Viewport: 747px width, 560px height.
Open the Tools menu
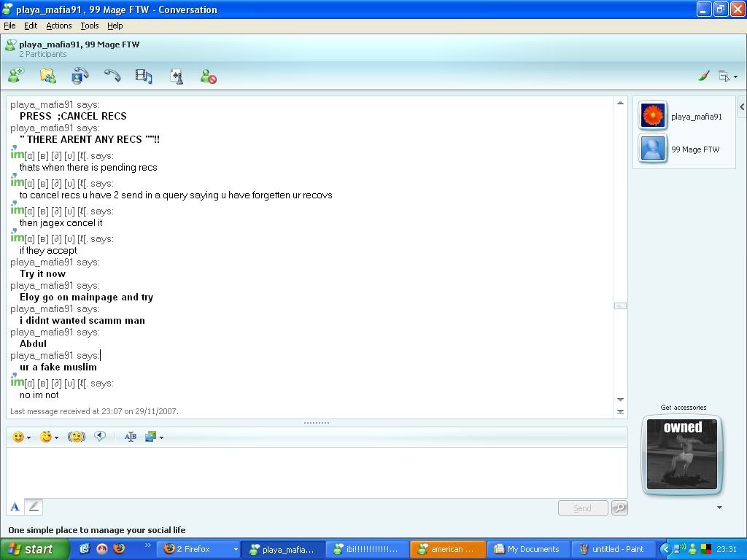(90, 26)
